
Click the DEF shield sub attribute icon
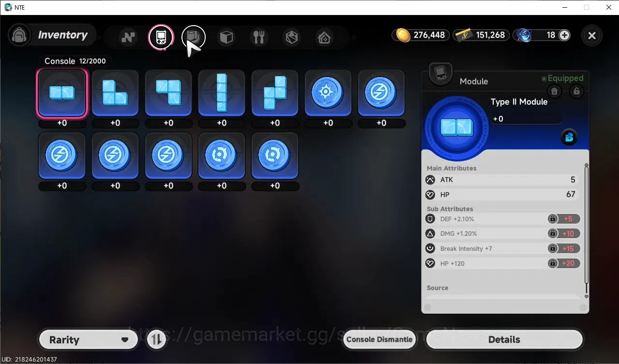[430, 219]
